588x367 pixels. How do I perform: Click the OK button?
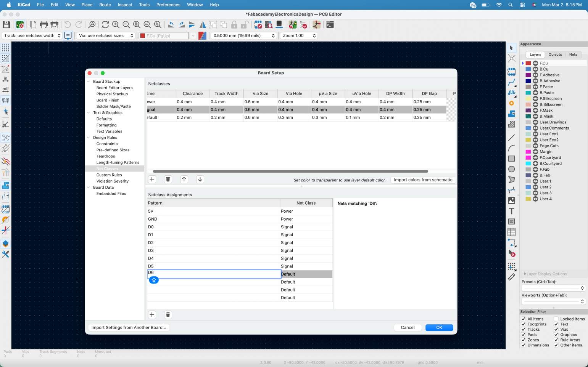[x=439, y=328]
